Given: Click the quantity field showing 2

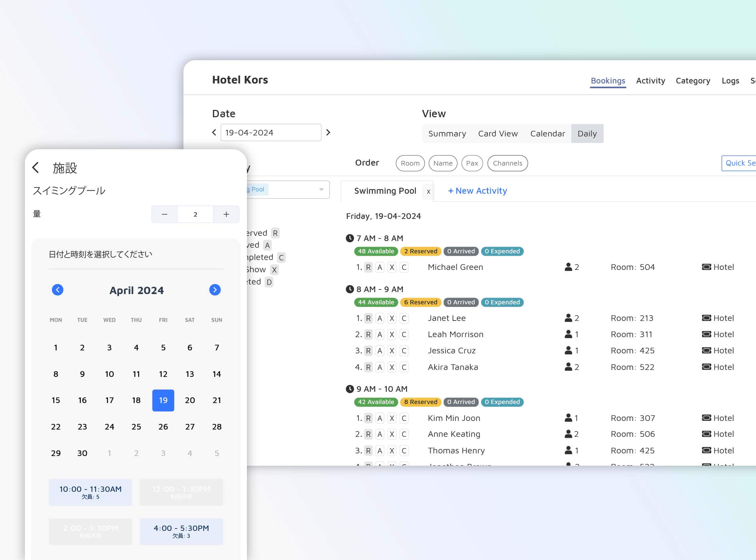Looking at the screenshot, I should (195, 214).
